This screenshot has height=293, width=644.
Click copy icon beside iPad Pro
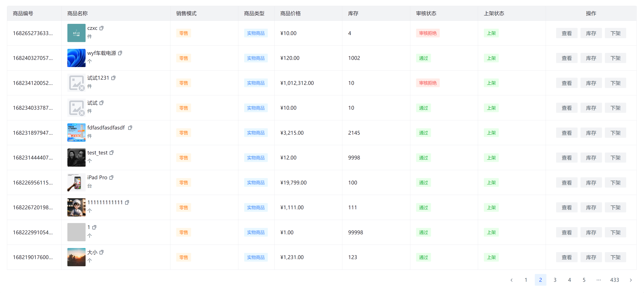tap(111, 178)
